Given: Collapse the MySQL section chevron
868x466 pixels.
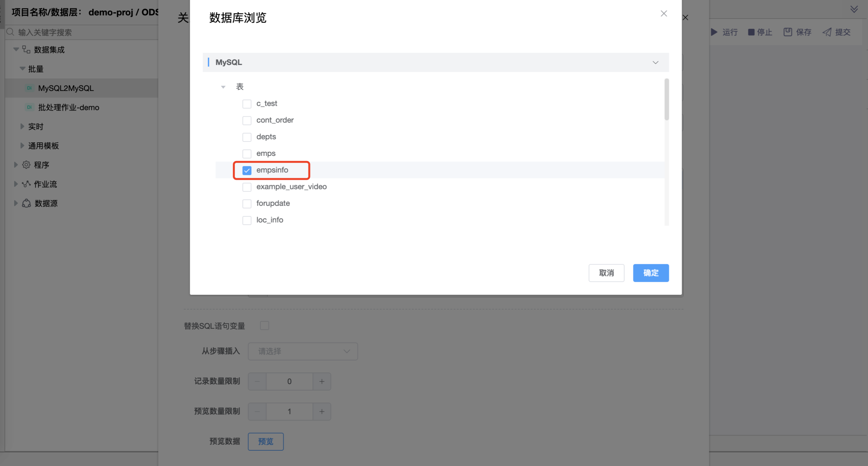Looking at the screenshot, I should [655, 62].
